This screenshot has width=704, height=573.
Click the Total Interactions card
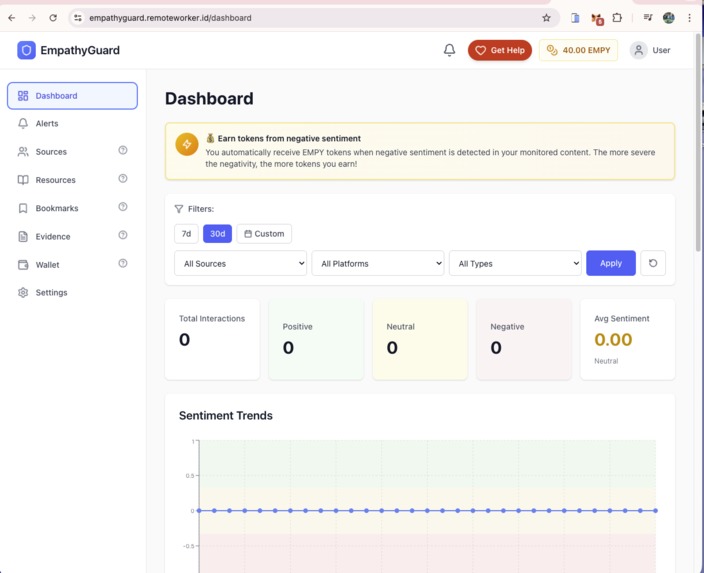(x=212, y=339)
